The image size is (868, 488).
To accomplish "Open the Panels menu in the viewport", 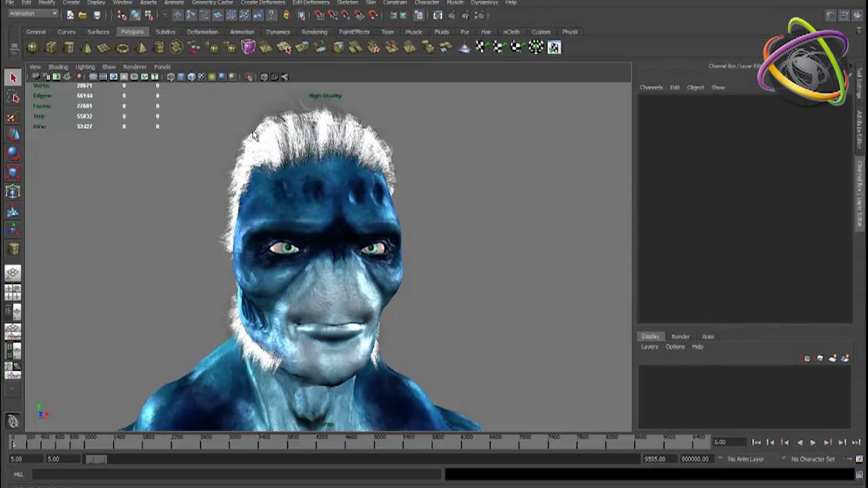I will [162, 67].
